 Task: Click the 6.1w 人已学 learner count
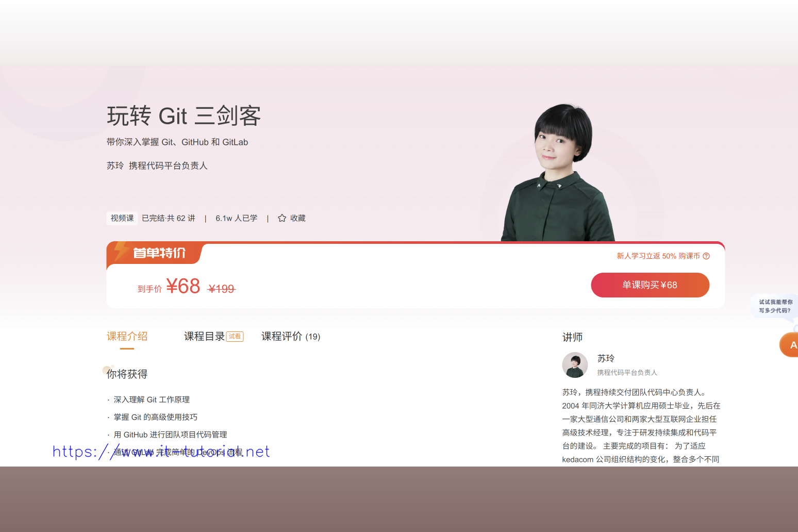pyautogui.click(x=237, y=218)
